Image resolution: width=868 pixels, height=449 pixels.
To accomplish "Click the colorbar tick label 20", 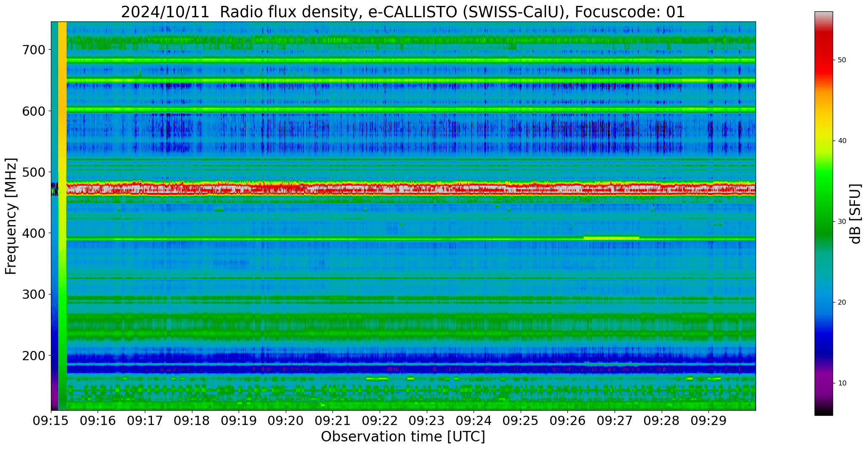I will tap(842, 303).
